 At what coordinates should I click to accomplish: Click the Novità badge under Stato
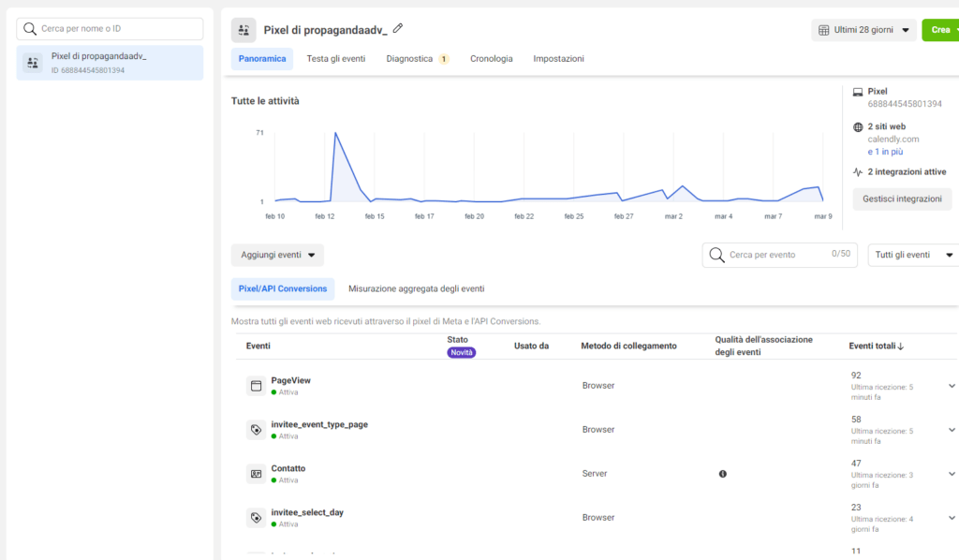point(461,353)
